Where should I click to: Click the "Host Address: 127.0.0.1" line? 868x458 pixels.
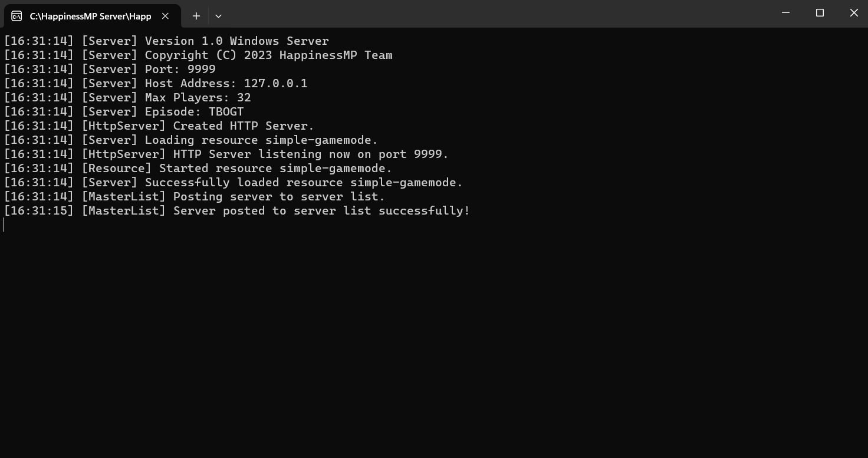(226, 83)
